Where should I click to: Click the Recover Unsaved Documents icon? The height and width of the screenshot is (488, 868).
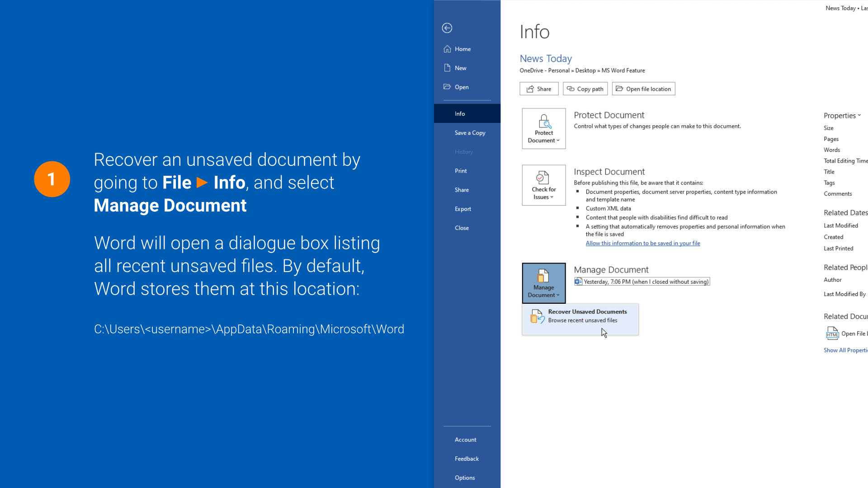[x=538, y=316]
